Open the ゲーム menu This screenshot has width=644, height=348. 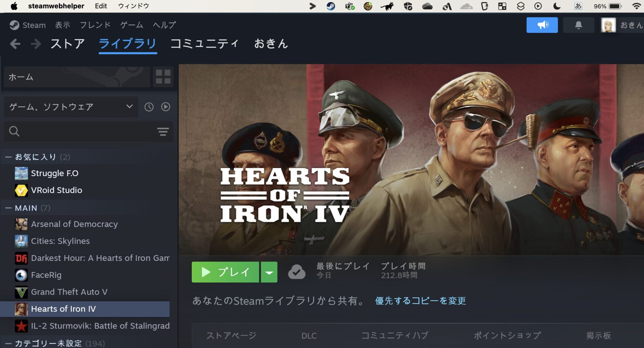pyautogui.click(x=132, y=25)
